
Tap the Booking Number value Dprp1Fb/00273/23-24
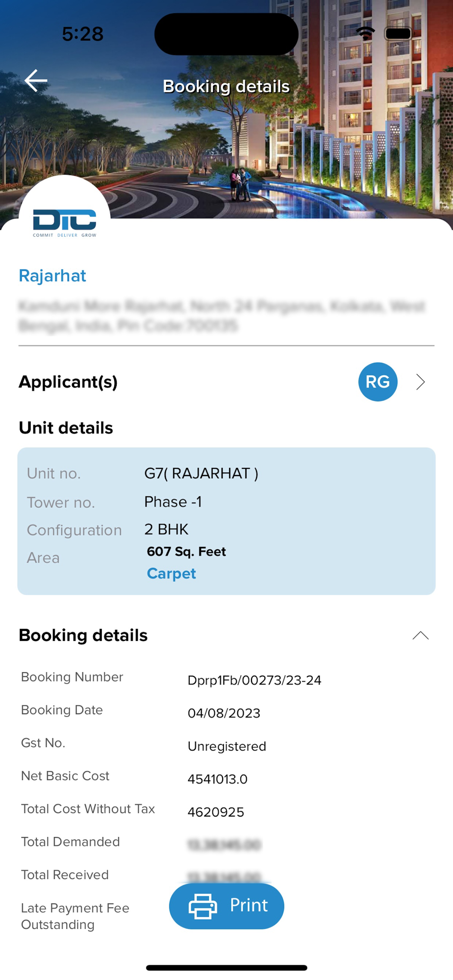[x=254, y=680]
